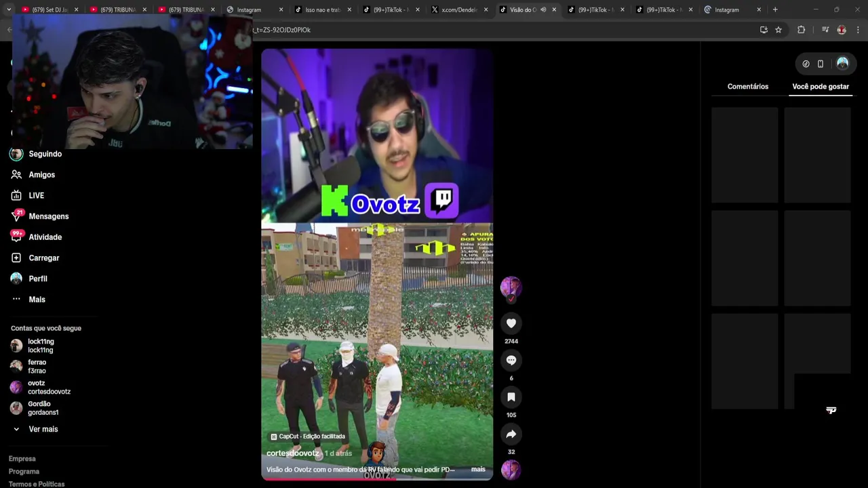
Task: Click the circular compass icon in the top-right panel
Action: [x=806, y=64]
